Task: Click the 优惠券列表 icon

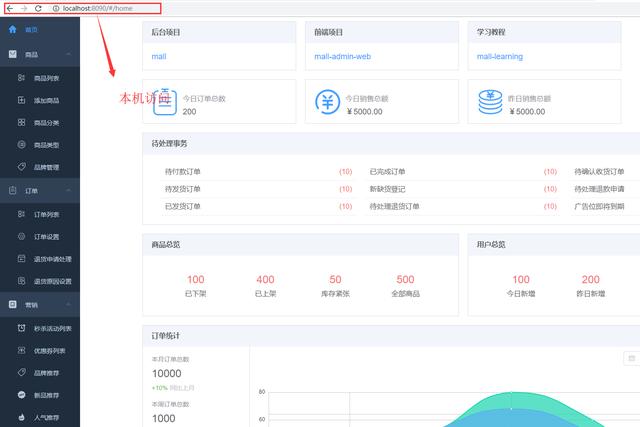Action: (22, 350)
